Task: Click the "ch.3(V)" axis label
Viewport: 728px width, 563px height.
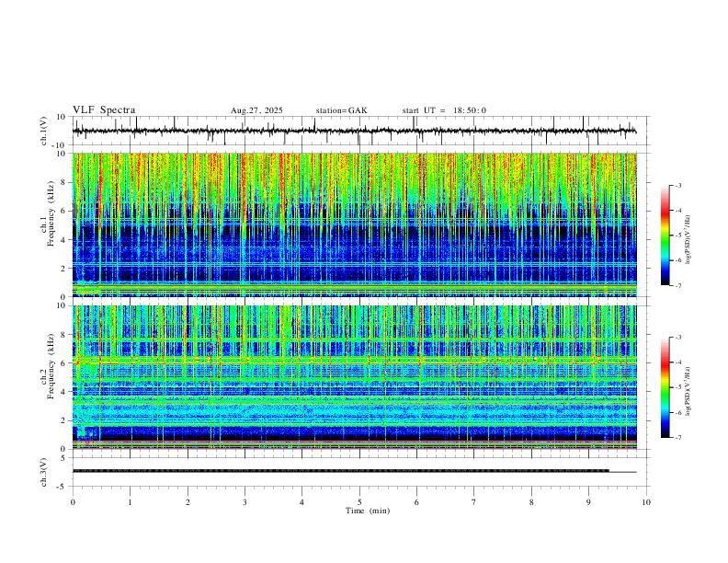Action: tap(44, 472)
